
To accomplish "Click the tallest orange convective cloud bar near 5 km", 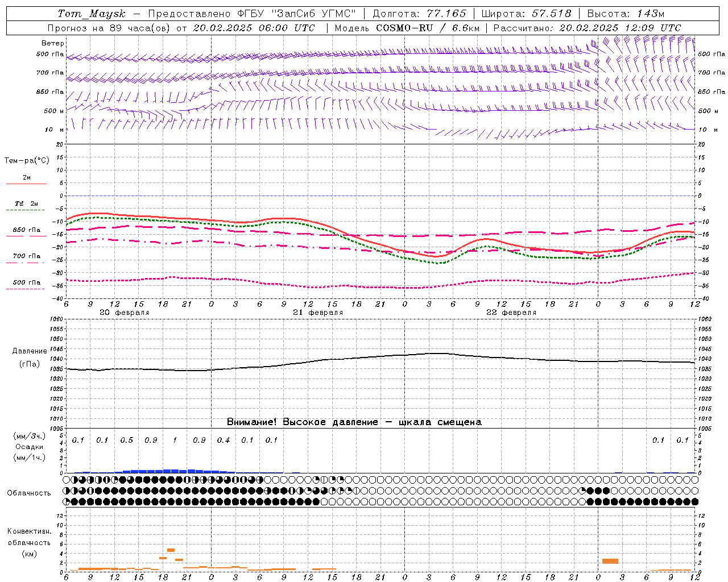I will click(x=171, y=550).
